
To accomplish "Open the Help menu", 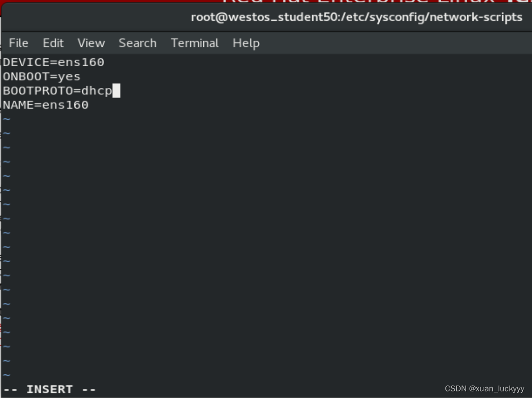I will click(246, 44).
